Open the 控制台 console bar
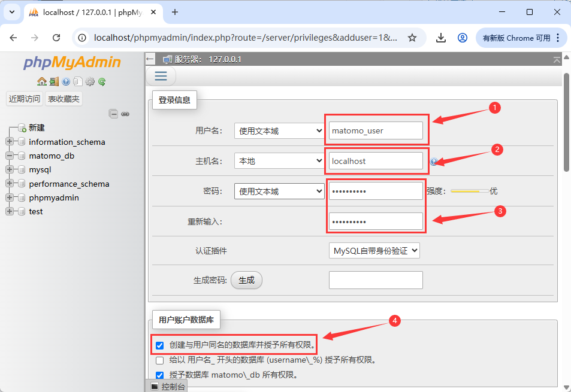571x392 pixels. pos(168,386)
